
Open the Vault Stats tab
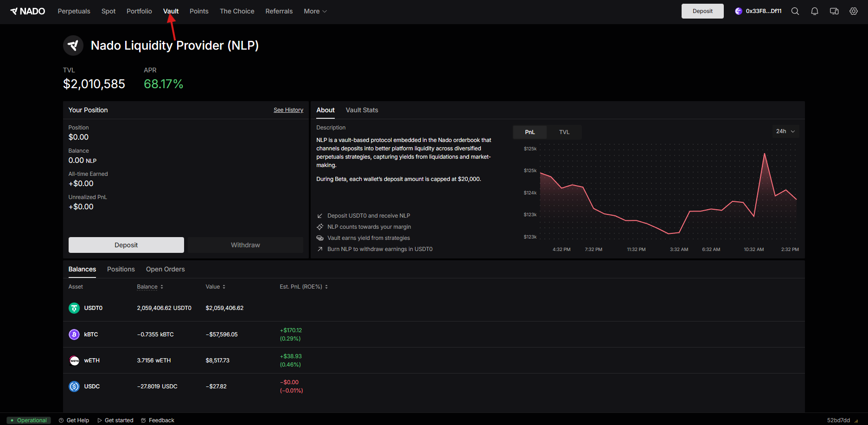point(362,110)
